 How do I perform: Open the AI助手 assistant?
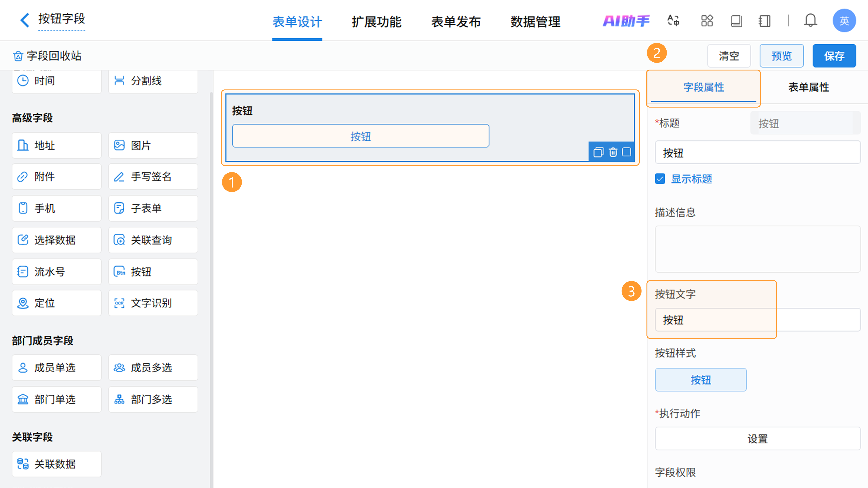coord(626,21)
